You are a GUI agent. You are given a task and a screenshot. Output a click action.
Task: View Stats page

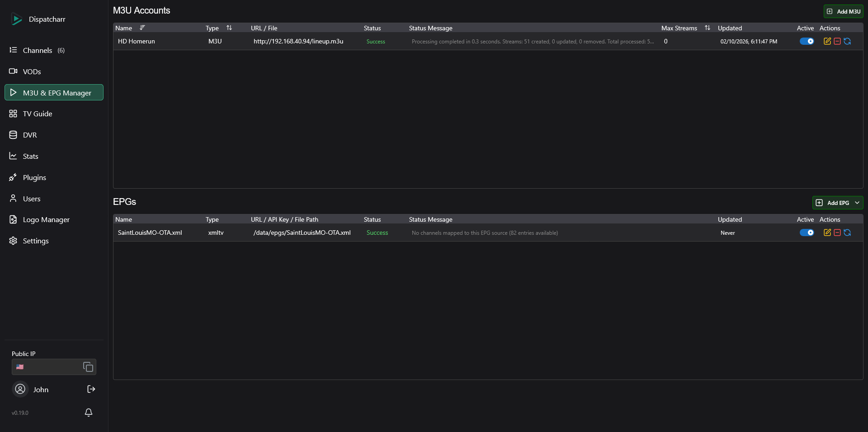[x=54, y=156]
